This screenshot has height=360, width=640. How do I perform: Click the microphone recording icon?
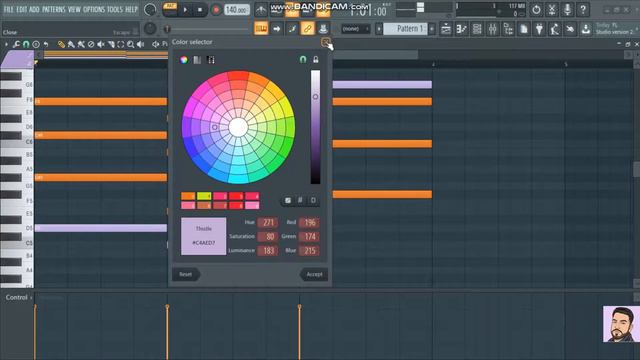pyautogui.click(x=567, y=9)
